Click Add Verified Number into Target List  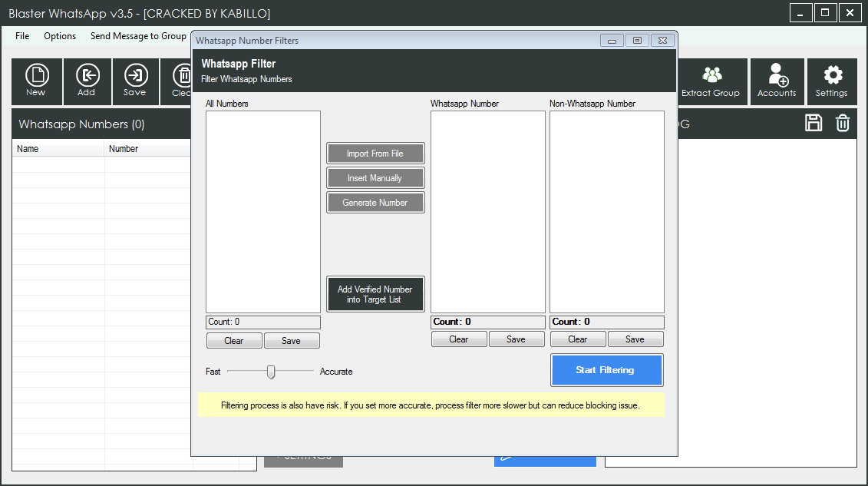click(x=375, y=294)
